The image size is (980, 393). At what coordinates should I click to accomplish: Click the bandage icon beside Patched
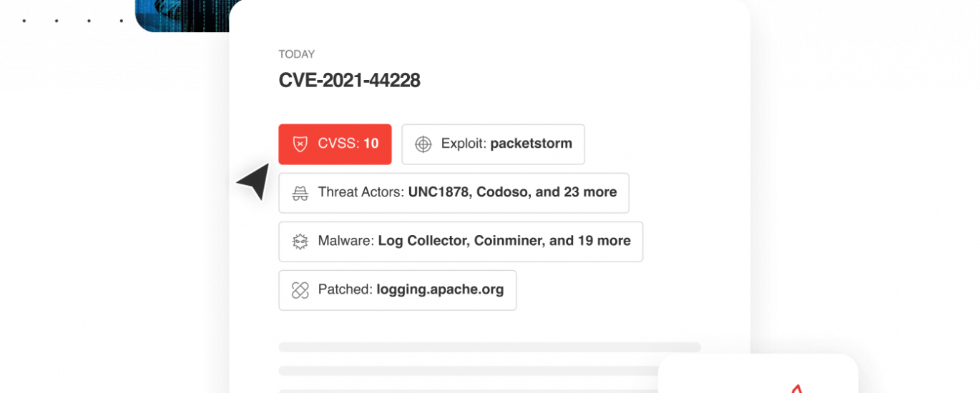300,290
